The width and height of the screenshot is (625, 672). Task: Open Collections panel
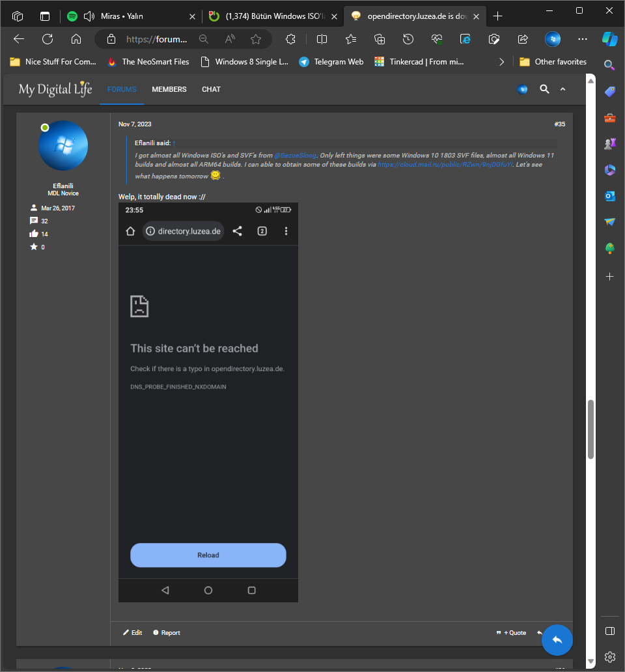[x=380, y=39]
